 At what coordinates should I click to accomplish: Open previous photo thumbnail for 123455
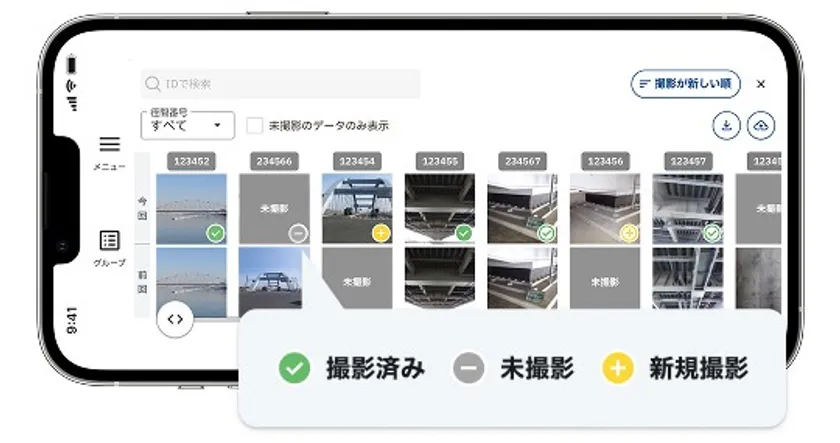tap(440, 279)
